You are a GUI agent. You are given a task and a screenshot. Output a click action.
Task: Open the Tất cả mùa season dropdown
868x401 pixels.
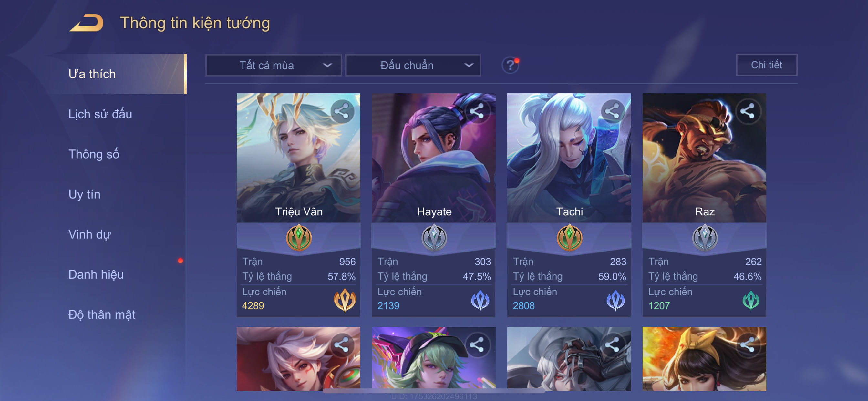click(274, 65)
